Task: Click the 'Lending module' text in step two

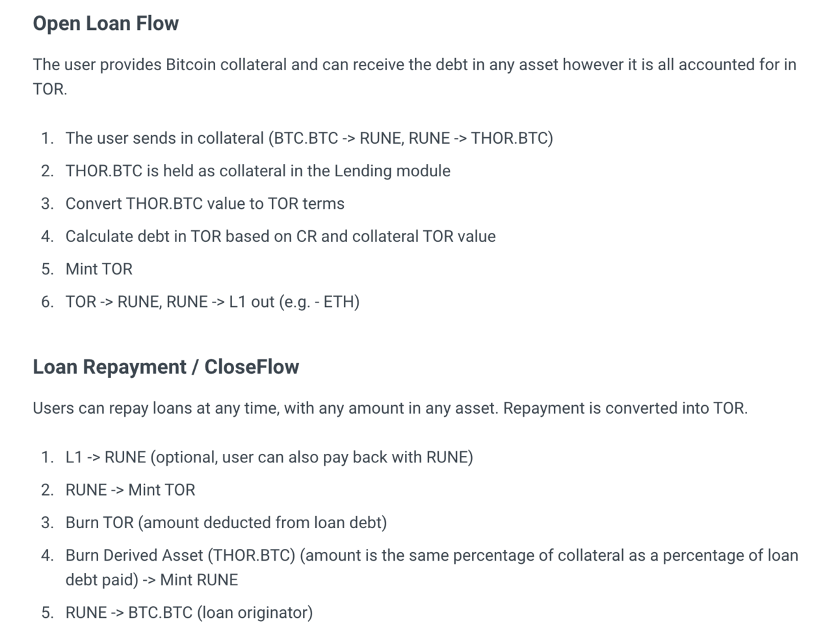Action: point(392,171)
